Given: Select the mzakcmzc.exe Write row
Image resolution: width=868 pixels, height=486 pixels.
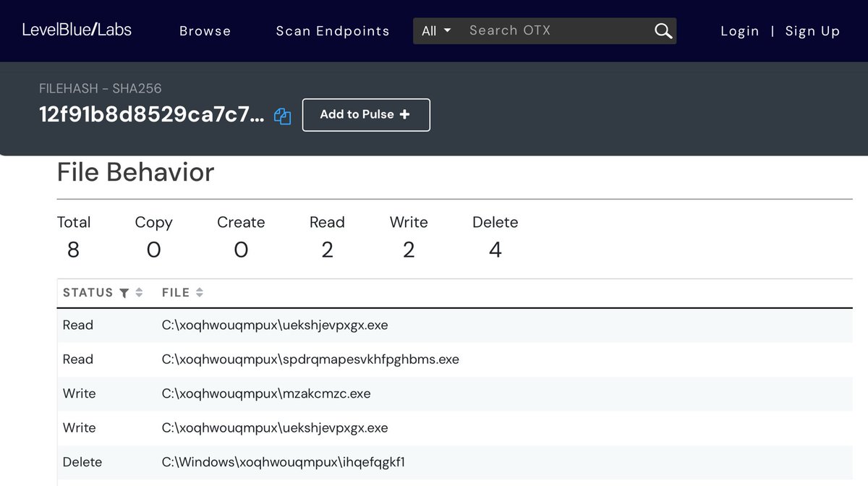Looking at the screenshot, I should [266, 393].
